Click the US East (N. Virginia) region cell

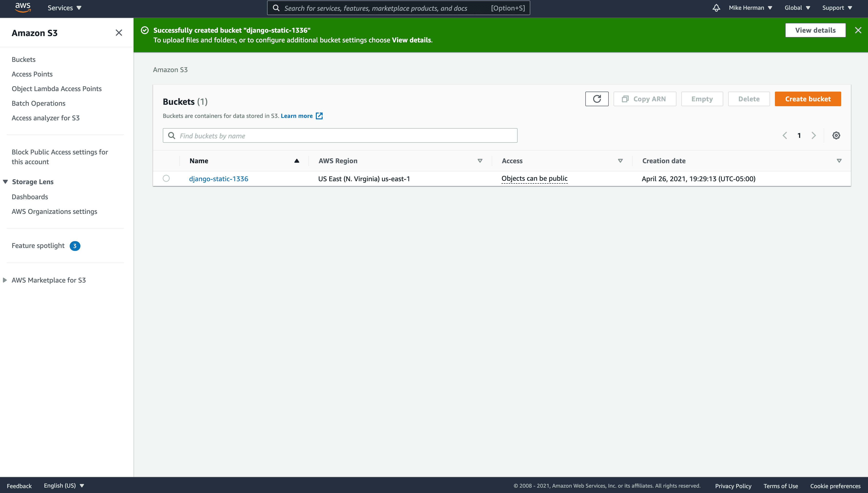[364, 179]
